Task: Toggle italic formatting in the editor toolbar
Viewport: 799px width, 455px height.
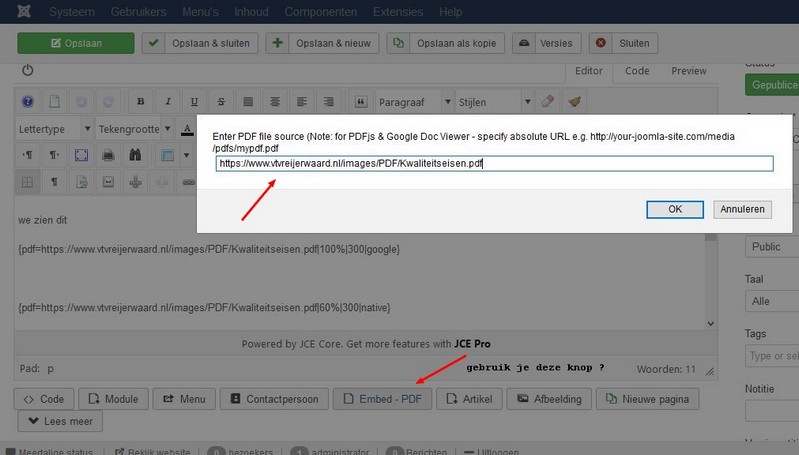Action: 167,102
